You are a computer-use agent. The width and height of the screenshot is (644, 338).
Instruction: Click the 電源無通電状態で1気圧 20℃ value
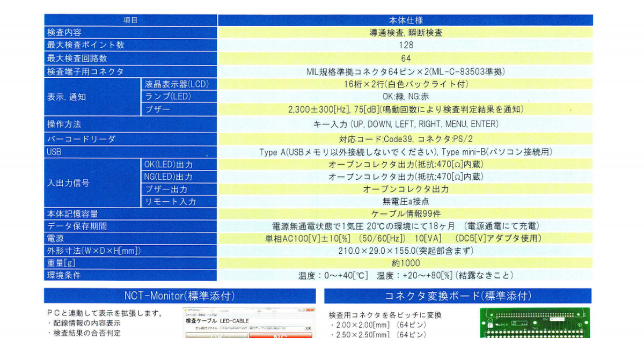406,226
